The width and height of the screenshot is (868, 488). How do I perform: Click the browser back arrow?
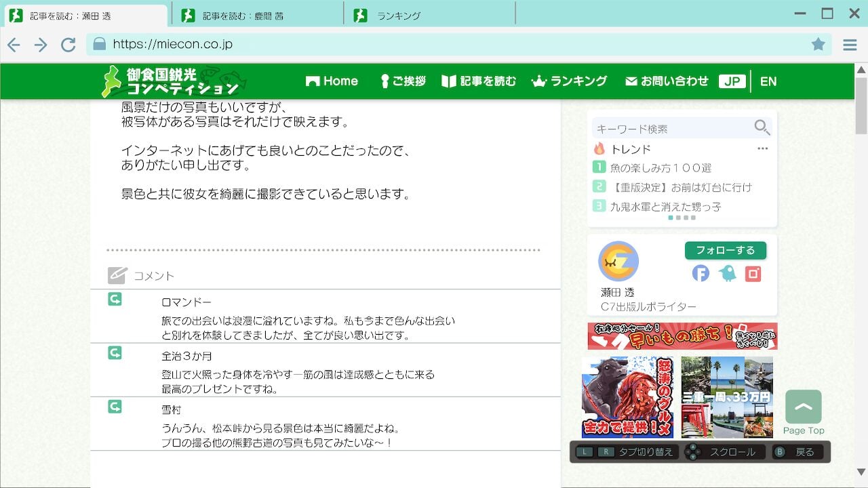point(14,45)
